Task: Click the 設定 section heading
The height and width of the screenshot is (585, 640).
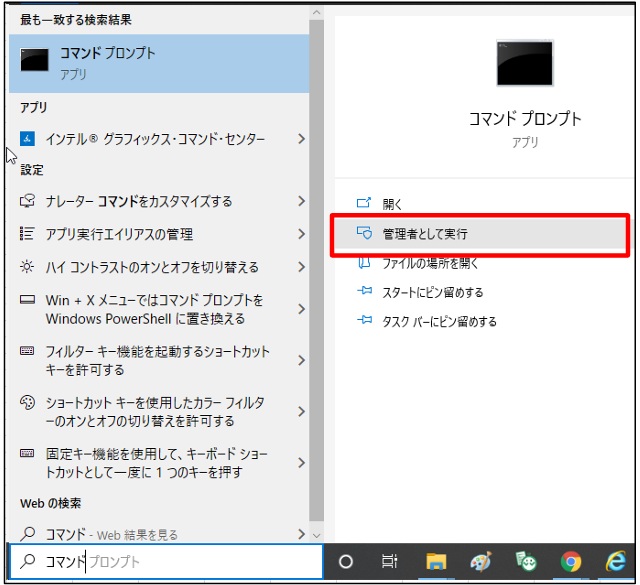Action: pyautogui.click(x=32, y=169)
